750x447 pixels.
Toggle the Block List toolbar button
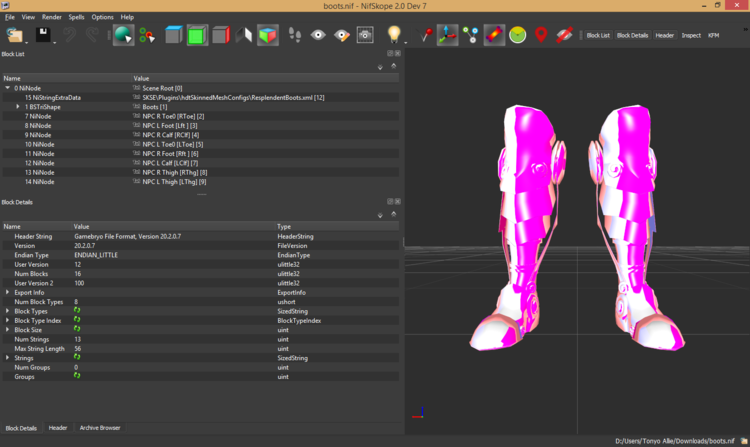(598, 35)
